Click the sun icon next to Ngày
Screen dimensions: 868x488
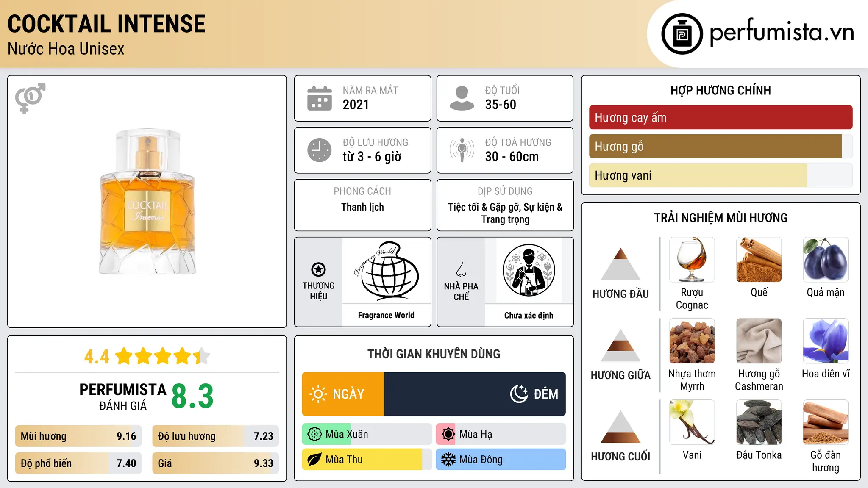pyautogui.click(x=318, y=394)
